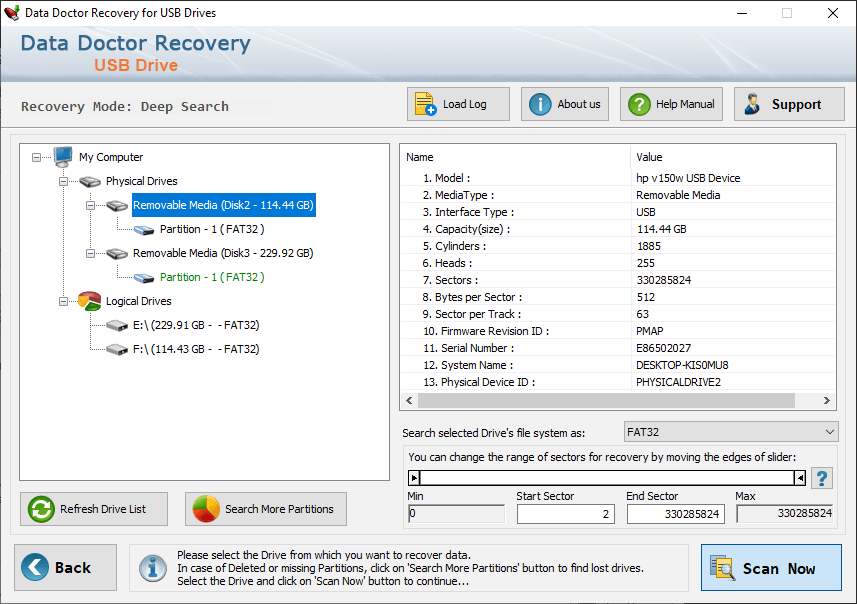Screen dimensions: 857x604
Task: Select logical drive E:\ (229.91 GB)
Action: pyautogui.click(x=196, y=325)
